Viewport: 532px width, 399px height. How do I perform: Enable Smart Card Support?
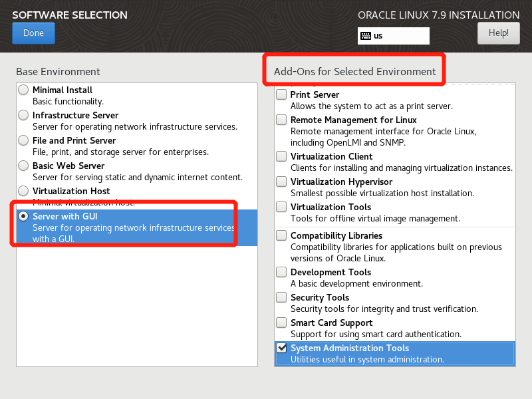point(282,323)
